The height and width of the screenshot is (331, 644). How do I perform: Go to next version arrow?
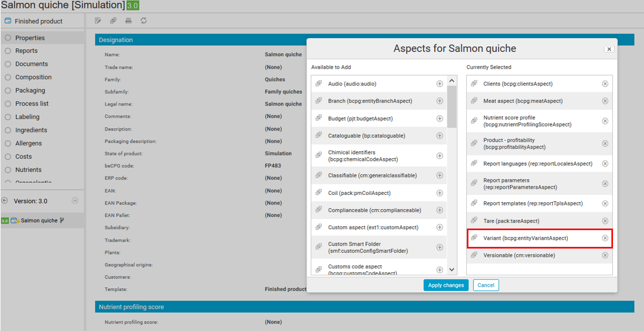tap(75, 201)
